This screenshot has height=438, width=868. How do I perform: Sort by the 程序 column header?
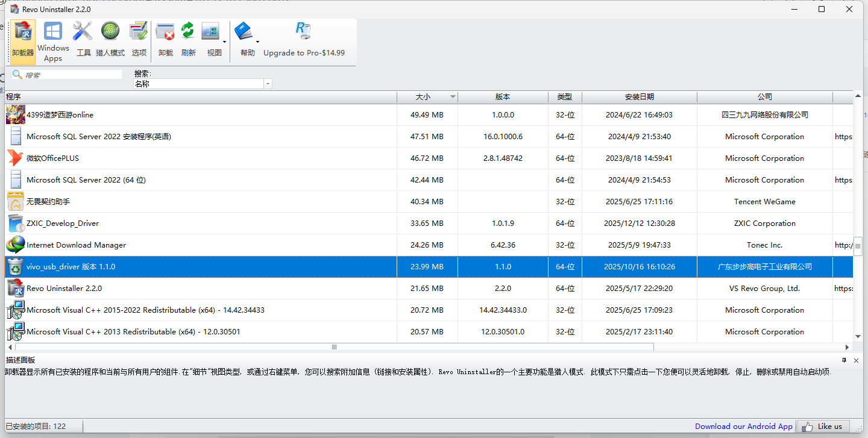click(x=201, y=96)
